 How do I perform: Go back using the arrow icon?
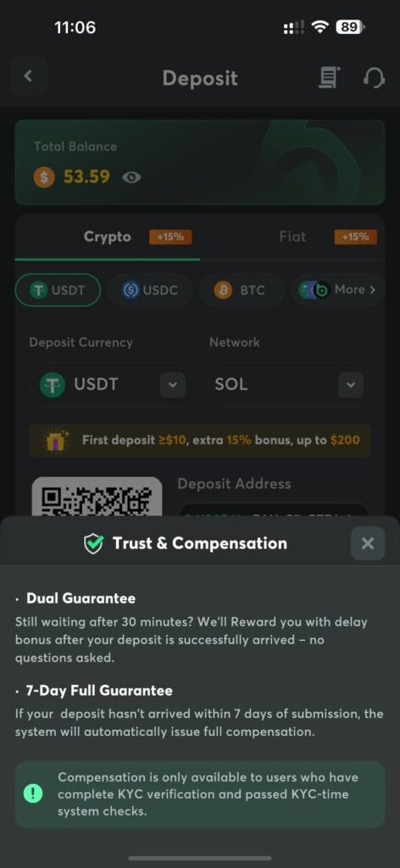(28, 76)
